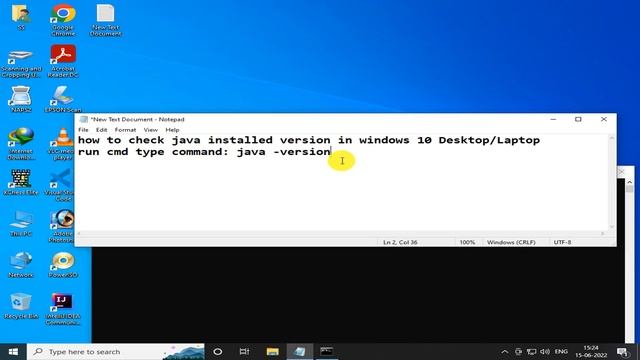
Task: Click 'UTF-8' encoding in the status bar
Action: click(x=562, y=242)
